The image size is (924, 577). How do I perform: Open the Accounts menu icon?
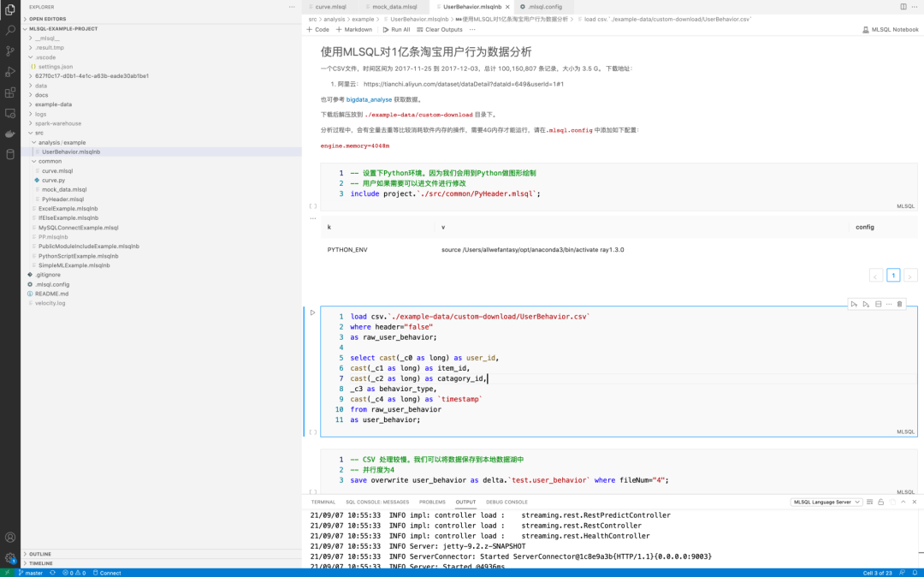coord(10,537)
